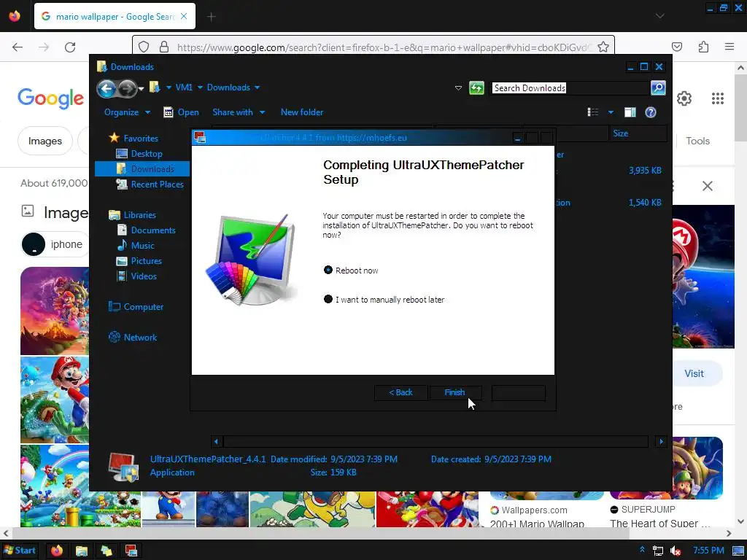This screenshot has width=747, height=560.
Task: Go back with the < Back button
Action: [x=400, y=392]
